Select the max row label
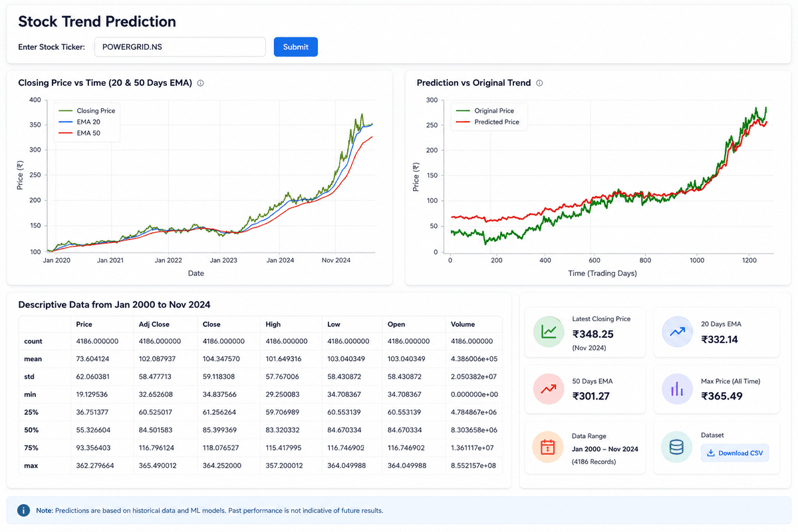Screen dimensions: 798x532 (31, 465)
